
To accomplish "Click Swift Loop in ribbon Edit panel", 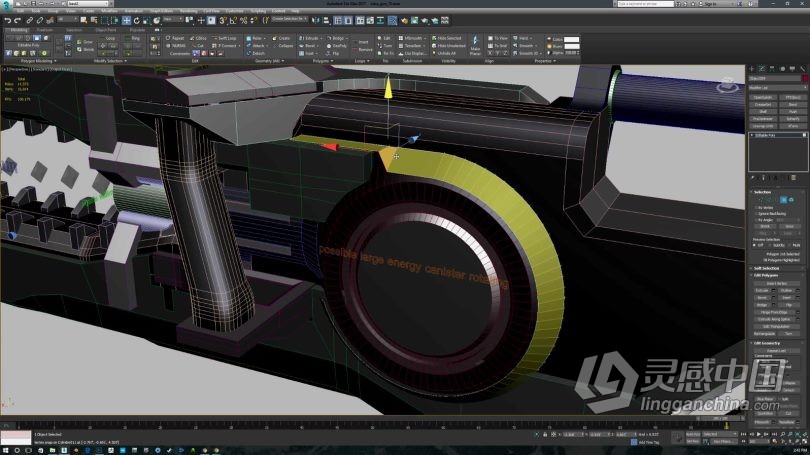I will click(x=224, y=38).
